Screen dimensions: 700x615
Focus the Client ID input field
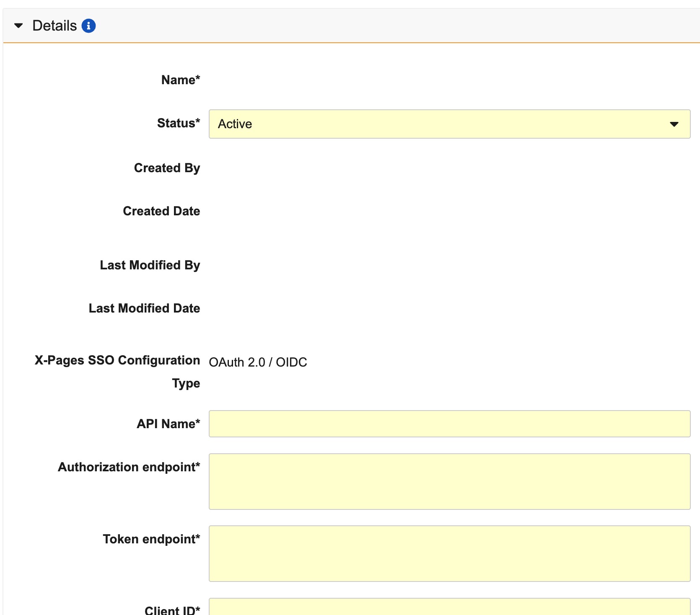coord(449,607)
